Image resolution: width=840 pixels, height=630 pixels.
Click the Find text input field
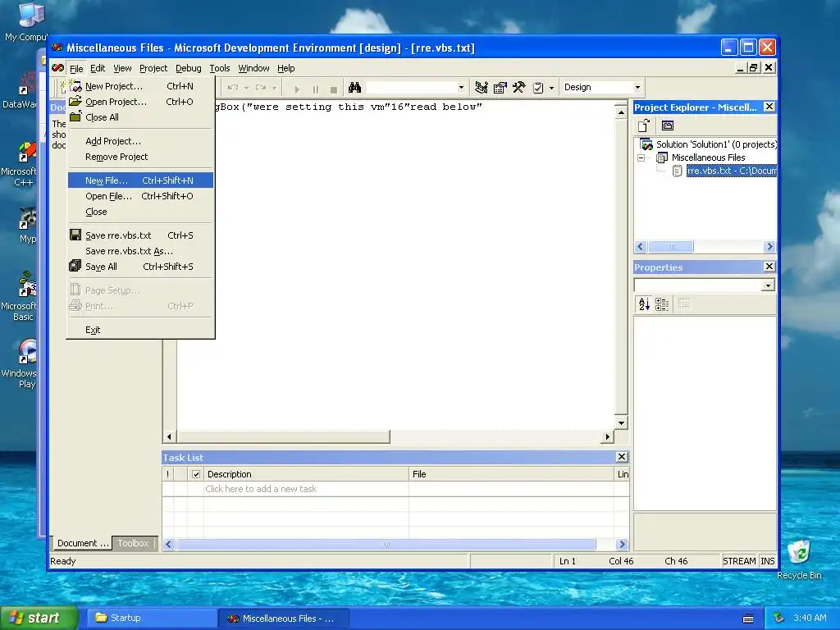pyautogui.click(x=411, y=87)
